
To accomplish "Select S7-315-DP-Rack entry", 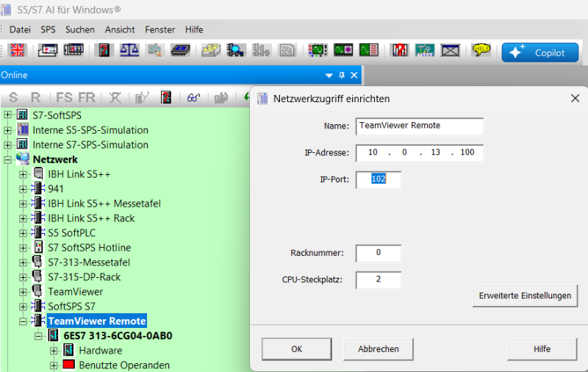I will (x=85, y=277).
